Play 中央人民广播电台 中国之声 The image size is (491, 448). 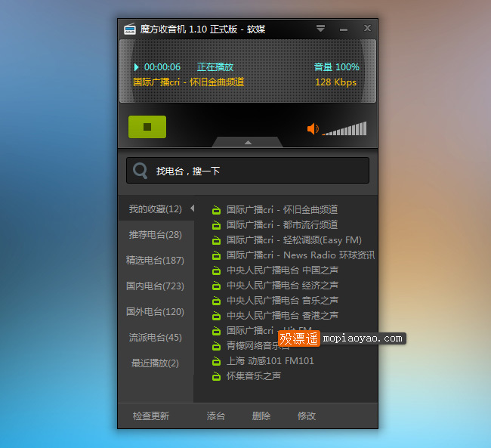[x=283, y=270]
